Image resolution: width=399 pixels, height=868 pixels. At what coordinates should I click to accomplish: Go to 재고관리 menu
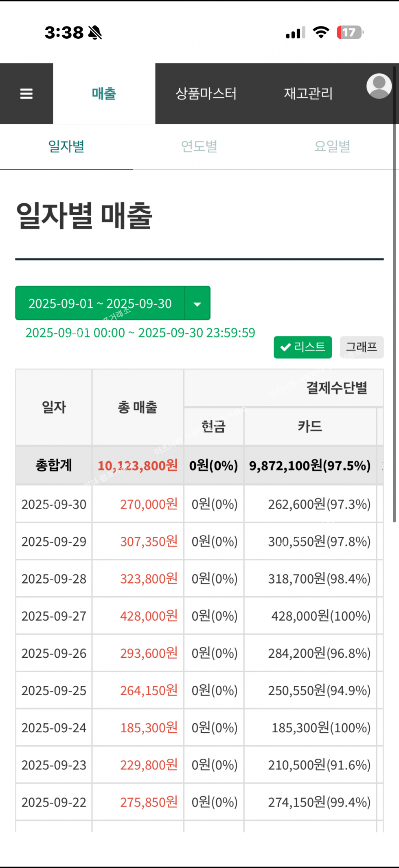308,94
